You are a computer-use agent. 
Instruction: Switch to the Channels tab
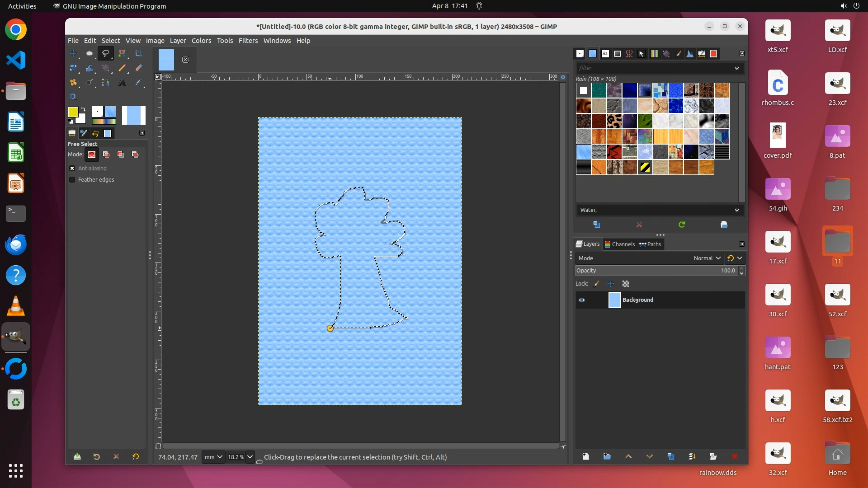pos(620,244)
